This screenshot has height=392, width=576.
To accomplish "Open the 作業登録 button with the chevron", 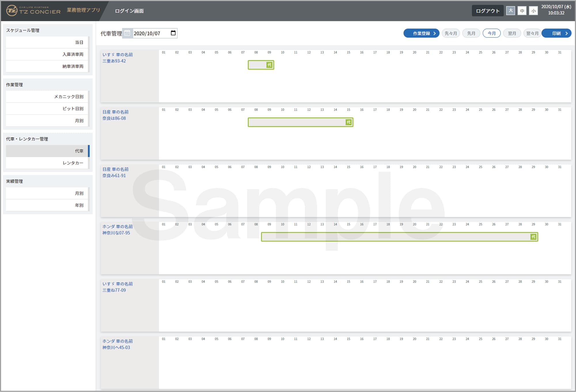I will click(x=421, y=33).
